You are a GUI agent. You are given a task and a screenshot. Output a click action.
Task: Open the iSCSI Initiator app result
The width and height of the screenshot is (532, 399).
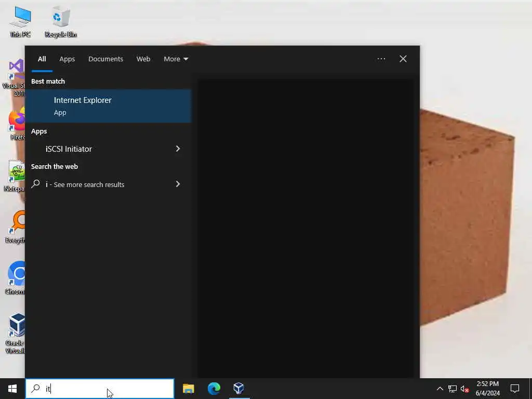click(x=69, y=149)
